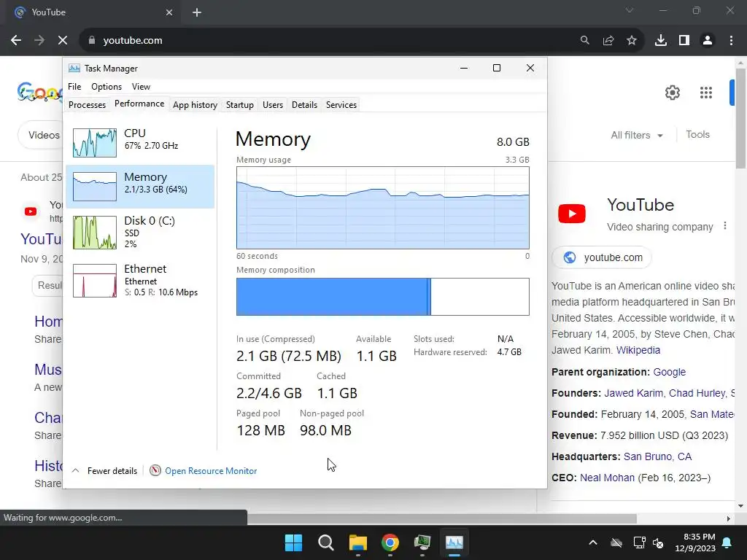Open Chrome three-dot menu

pos(731,41)
